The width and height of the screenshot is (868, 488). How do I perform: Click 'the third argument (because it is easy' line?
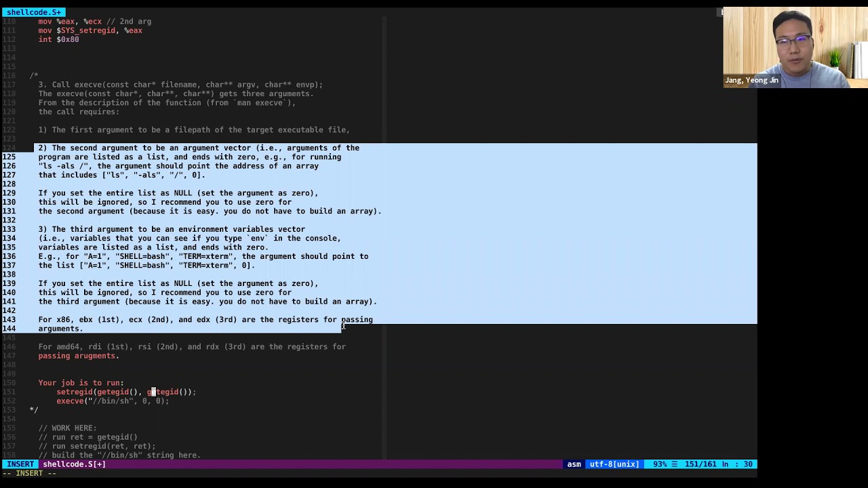pyautogui.click(x=208, y=302)
